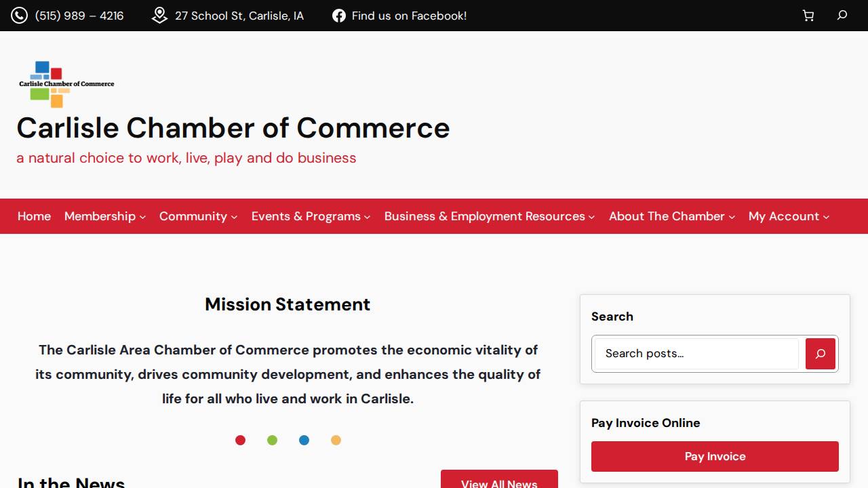Click the Carlisle Chamber of Commerce site title
Image resolution: width=868 pixels, height=488 pixels.
tap(233, 128)
